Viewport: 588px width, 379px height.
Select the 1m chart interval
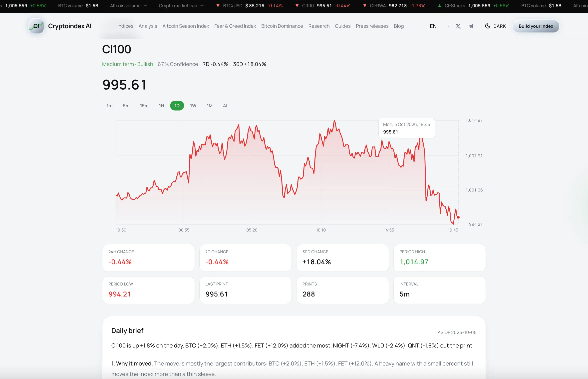(109, 105)
